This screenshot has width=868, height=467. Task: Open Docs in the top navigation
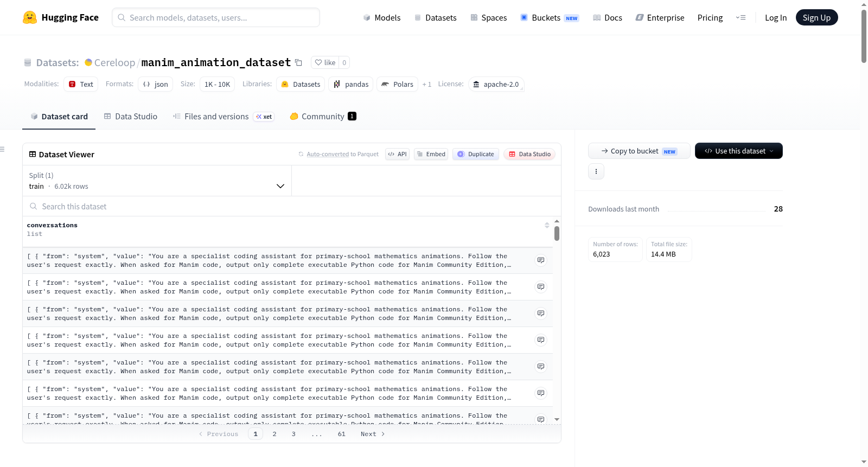click(x=608, y=17)
